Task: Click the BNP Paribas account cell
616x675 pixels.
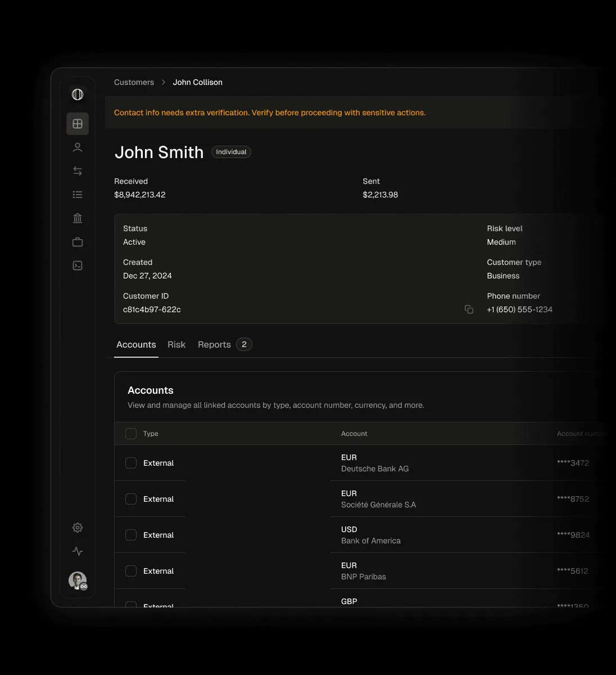Action: 364,571
